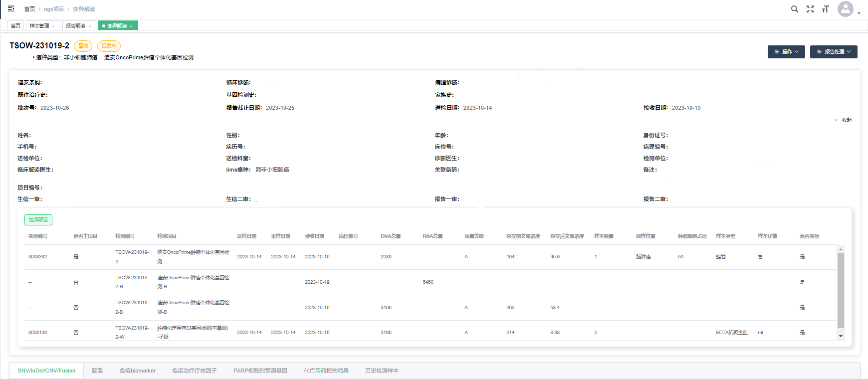
Task: Close the 变异解读 tab
Action: tap(131, 26)
